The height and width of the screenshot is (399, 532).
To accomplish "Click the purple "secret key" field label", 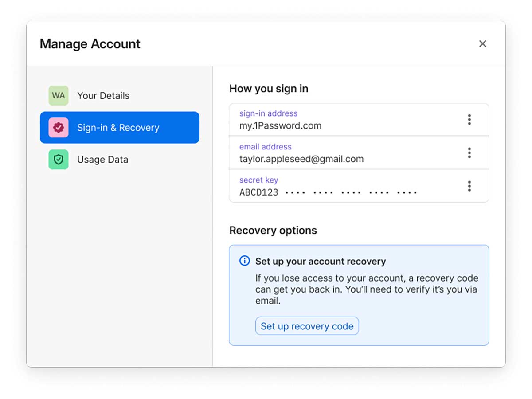I will 258,180.
